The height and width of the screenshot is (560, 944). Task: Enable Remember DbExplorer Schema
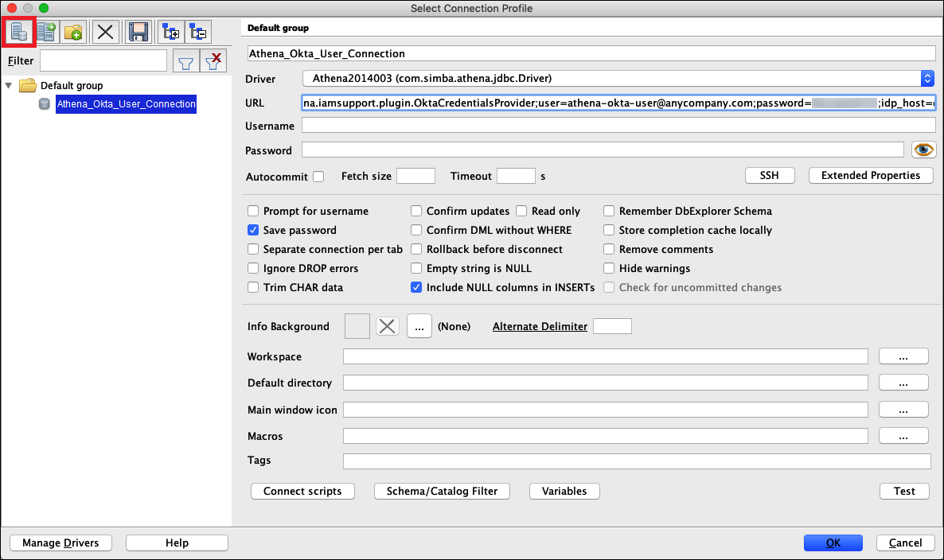[x=608, y=211]
